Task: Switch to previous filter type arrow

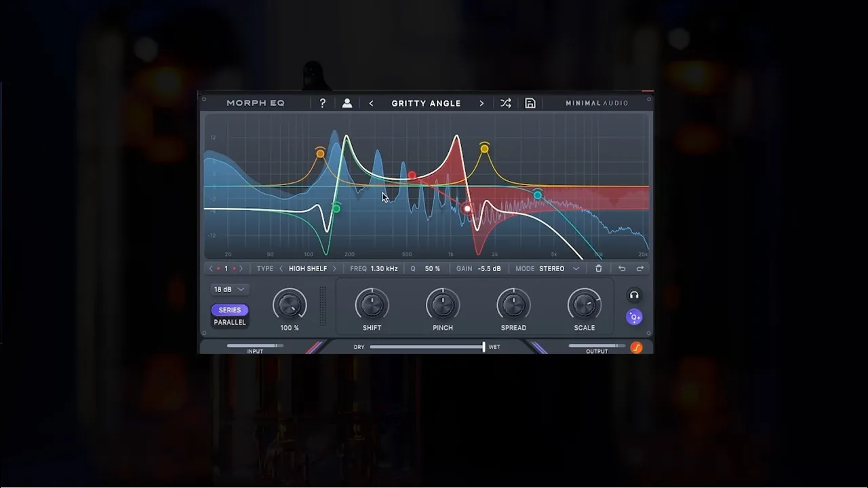Action: 281,268
